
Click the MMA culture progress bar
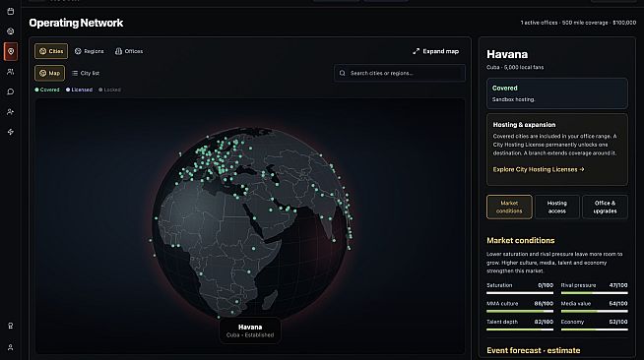(520, 311)
